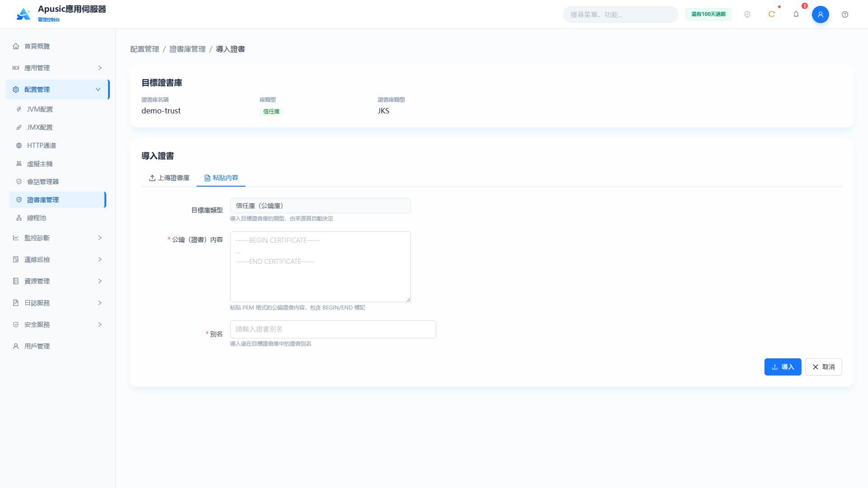Screen dimensions: 868x488
Task: Open 虛擬主機 in the sidebar
Action: tap(57, 164)
